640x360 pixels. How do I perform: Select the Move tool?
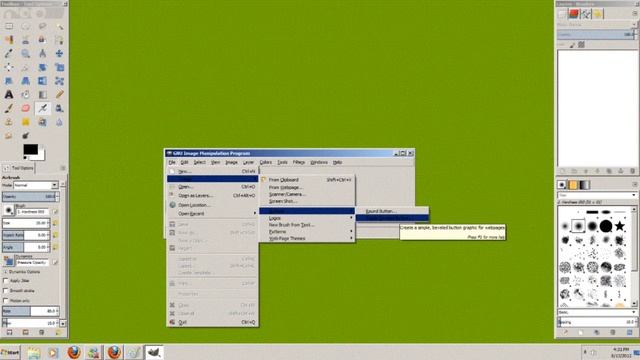59,53
